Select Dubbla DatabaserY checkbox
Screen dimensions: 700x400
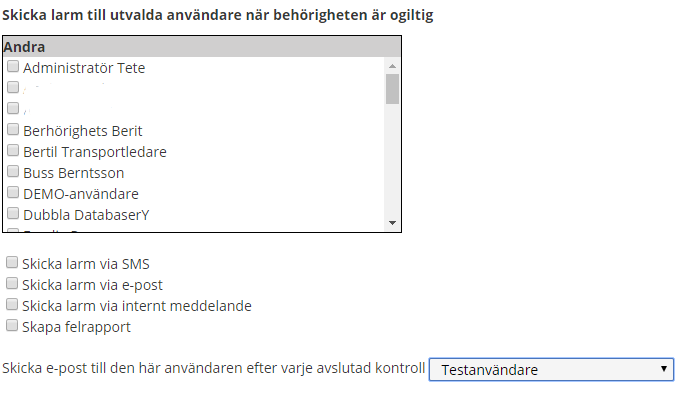[x=13, y=213]
